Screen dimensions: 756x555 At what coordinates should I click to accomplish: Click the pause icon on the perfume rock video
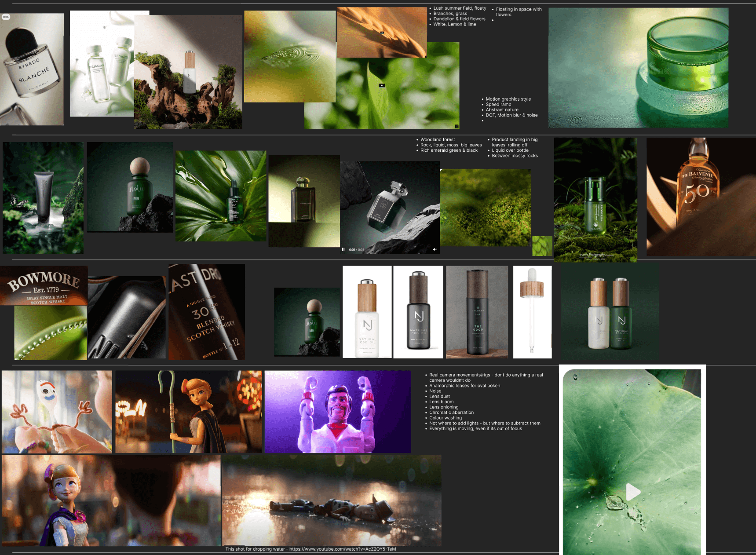click(x=344, y=249)
